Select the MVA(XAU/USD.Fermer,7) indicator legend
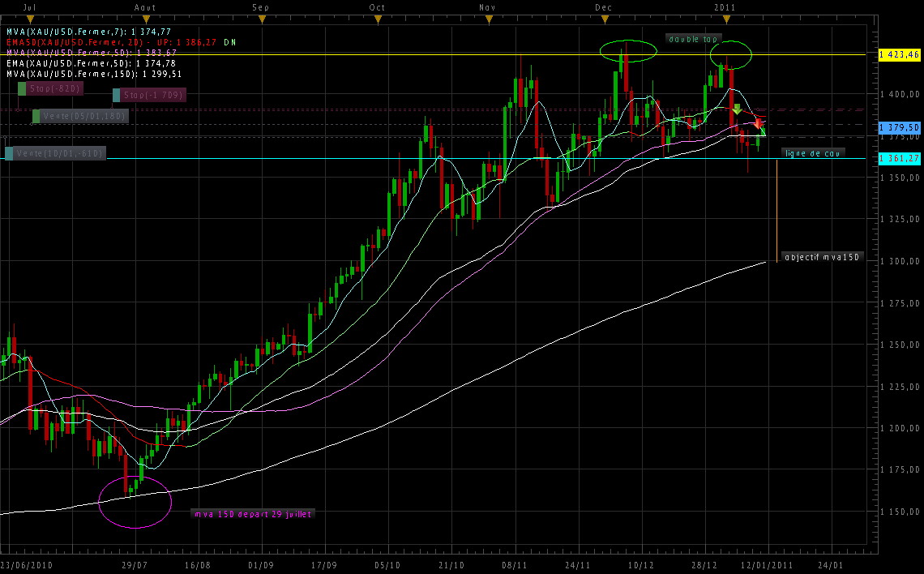Image resolution: width=924 pixels, height=574 pixels. coord(89,31)
